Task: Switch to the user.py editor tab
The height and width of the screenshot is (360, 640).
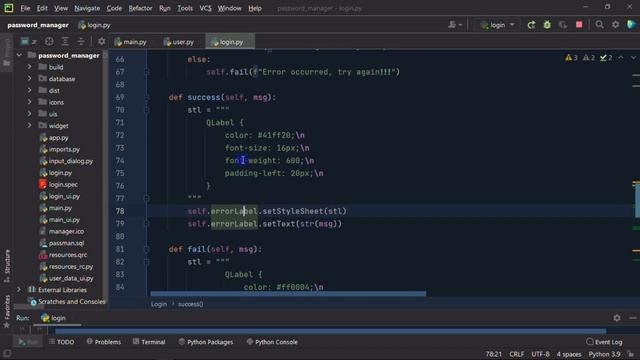Action: [179, 42]
